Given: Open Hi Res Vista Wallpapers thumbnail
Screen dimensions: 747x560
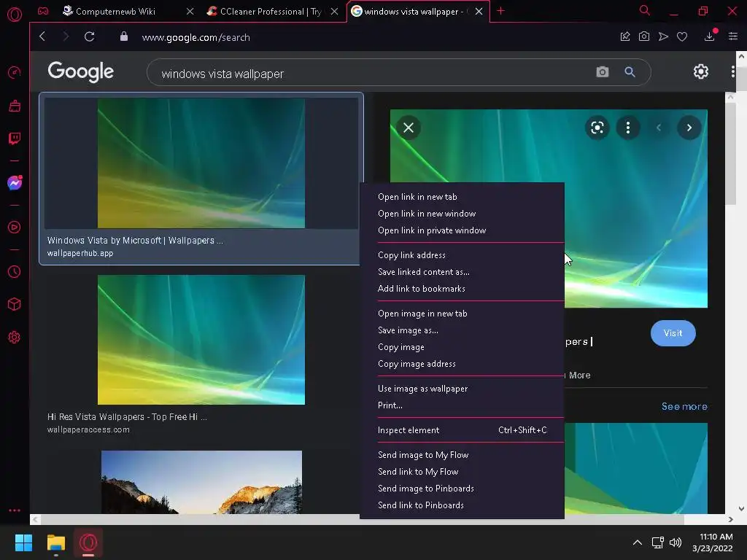Looking at the screenshot, I should pos(201,340).
